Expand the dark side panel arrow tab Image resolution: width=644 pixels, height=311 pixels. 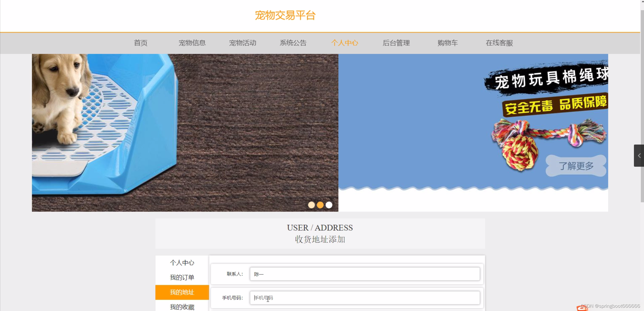[x=639, y=156]
